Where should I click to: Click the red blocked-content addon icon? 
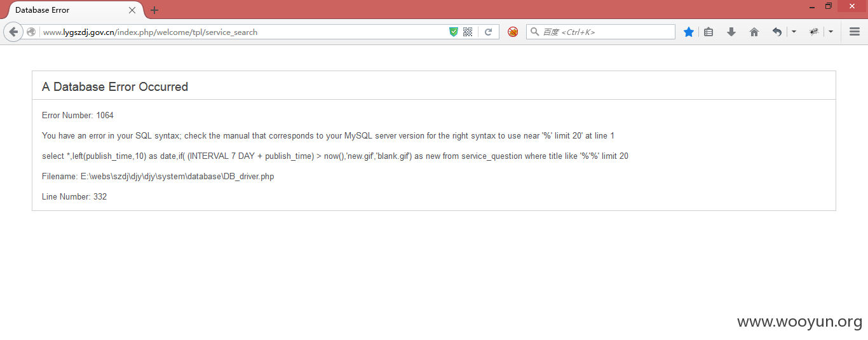click(513, 32)
